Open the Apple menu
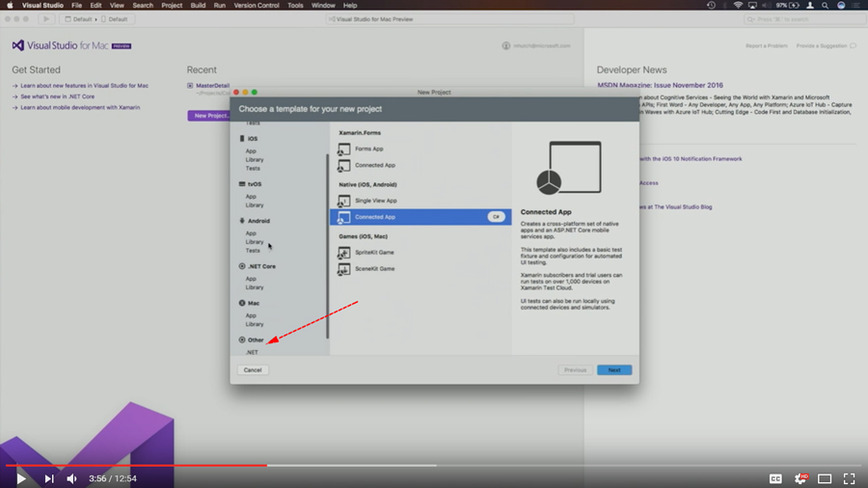868x488 pixels. tap(10, 5)
